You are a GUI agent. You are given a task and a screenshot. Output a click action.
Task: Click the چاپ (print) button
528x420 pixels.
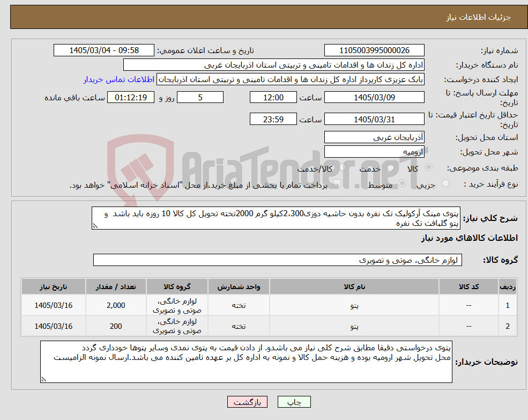pyautogui.click(x=294, y=402)
